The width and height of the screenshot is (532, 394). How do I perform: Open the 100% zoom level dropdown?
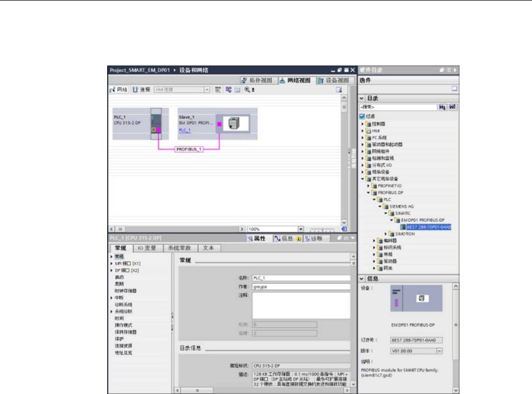point(301,229)
